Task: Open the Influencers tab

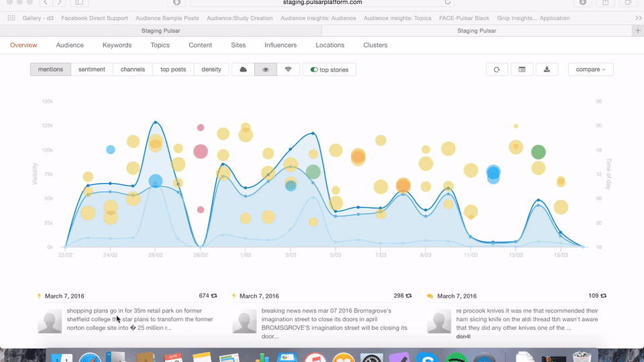Action: point(280,46)
